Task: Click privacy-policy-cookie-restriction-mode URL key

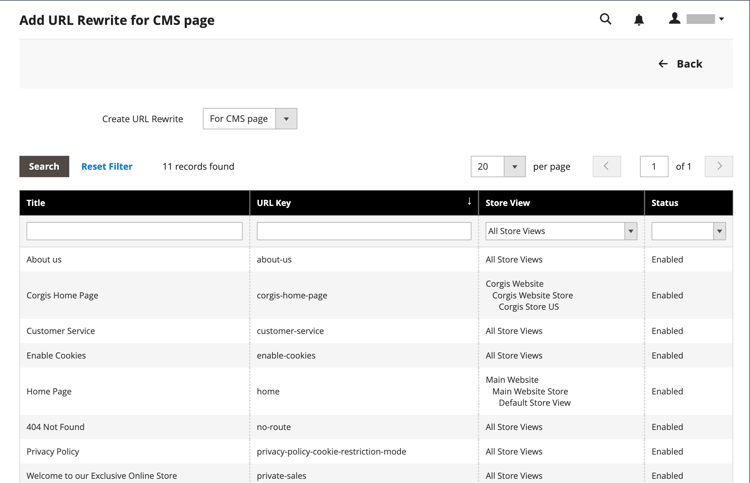Action: 331,451
